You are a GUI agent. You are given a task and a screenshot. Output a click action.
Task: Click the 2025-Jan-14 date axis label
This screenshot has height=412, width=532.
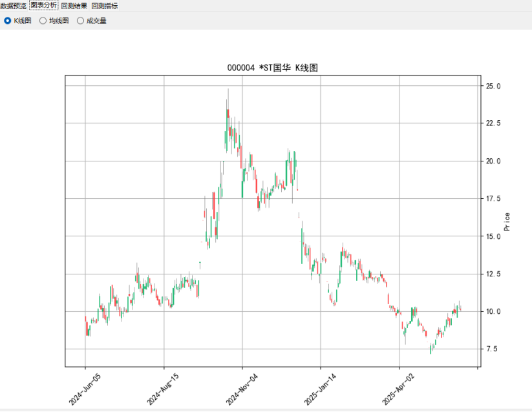pyautogui.click(x=320, y=389)
